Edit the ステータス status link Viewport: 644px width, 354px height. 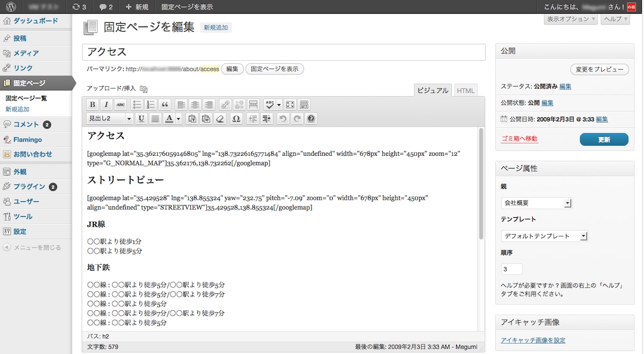coord(565,86)
